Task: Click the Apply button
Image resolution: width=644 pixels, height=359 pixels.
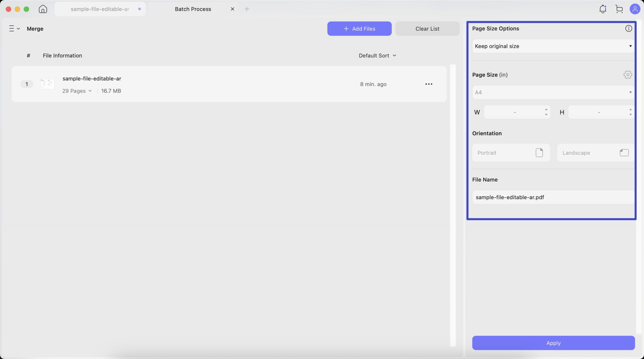Action: tap(553, 343)
